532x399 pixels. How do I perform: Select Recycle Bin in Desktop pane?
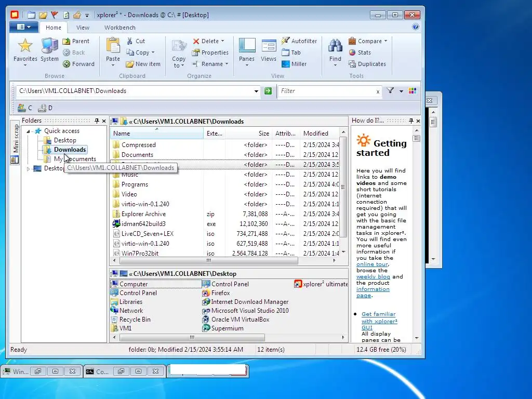click(x=135, y=320)
